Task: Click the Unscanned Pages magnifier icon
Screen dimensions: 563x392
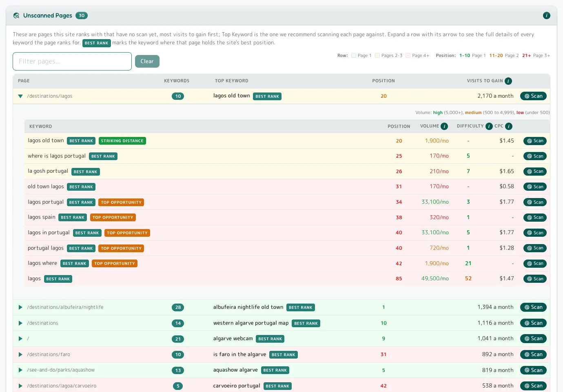Action: click(x=16, y=15)
